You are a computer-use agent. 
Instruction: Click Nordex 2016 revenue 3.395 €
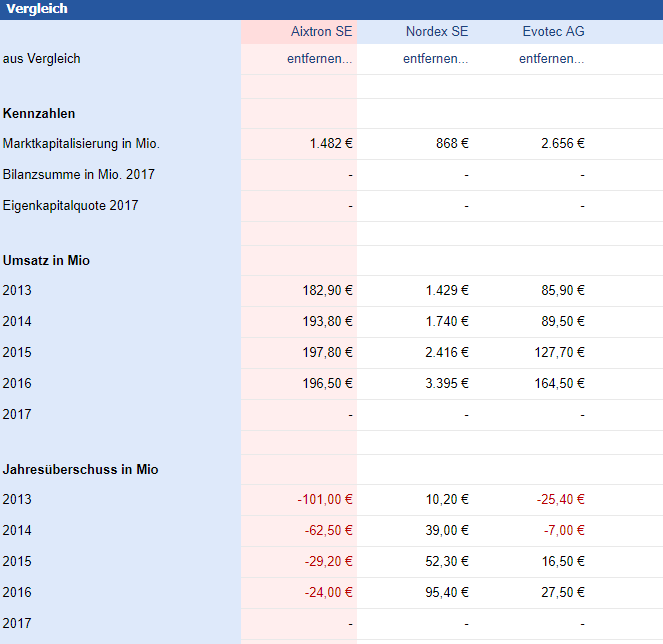pos(447,383)
